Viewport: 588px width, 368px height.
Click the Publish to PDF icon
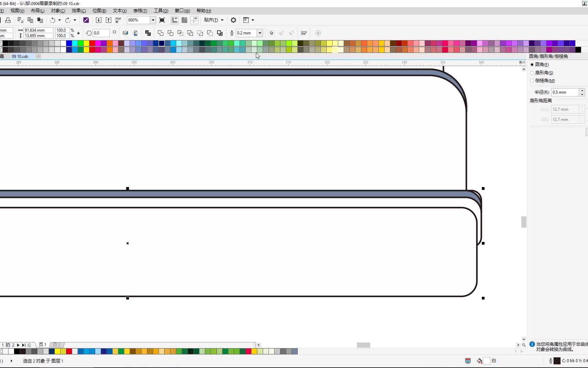click(x=118, y=20)
